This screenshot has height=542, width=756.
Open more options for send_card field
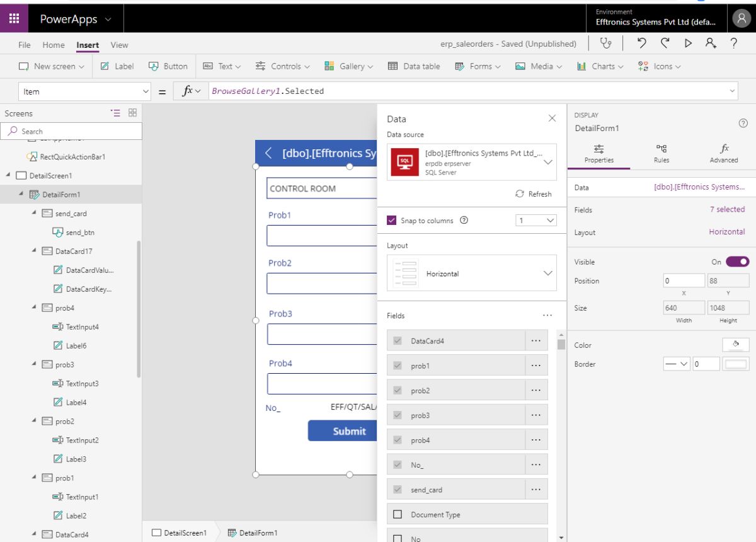pos(536,490)
